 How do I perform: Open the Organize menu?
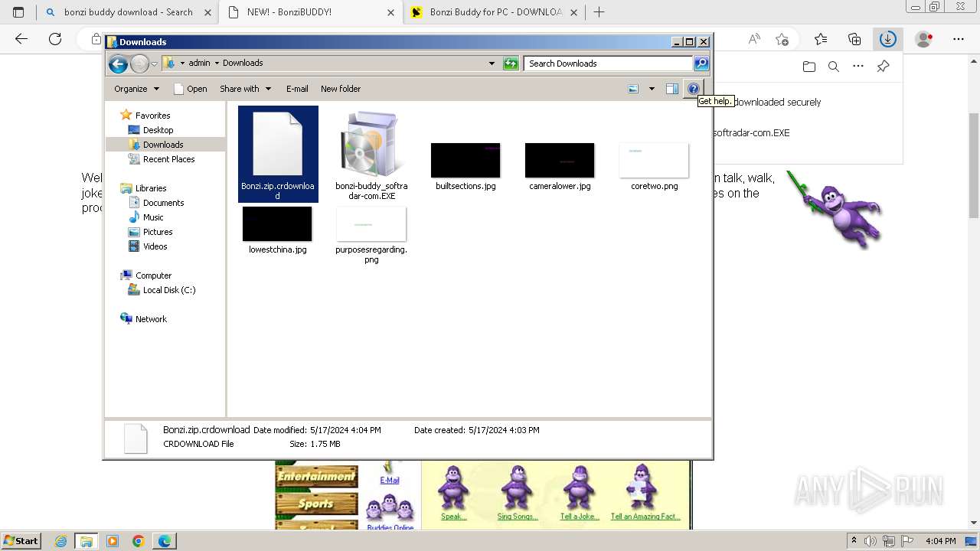137,89
